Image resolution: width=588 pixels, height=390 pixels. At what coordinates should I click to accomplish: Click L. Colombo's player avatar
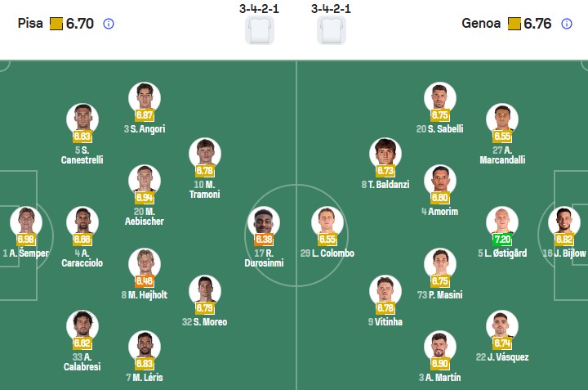click(327, 222)
